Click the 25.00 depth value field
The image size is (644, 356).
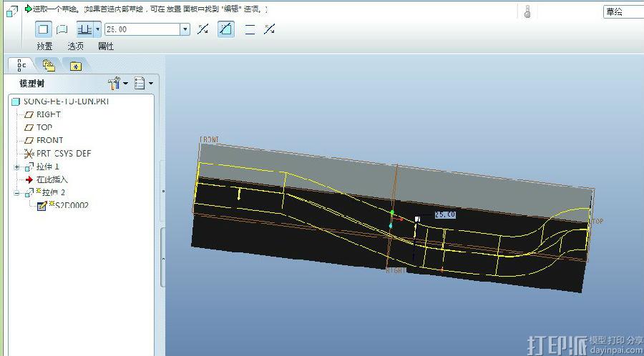142,29
